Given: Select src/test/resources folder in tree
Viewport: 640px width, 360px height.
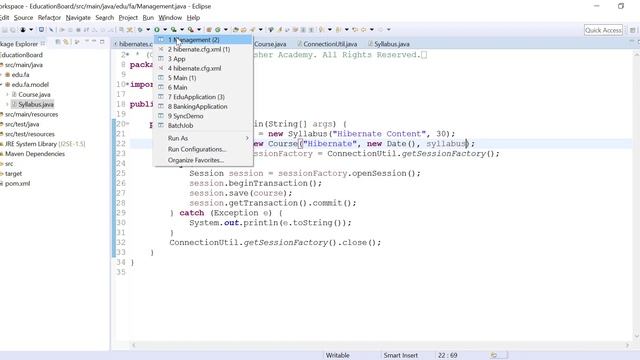Looking at the screenshot, I should tap(29, 134).
